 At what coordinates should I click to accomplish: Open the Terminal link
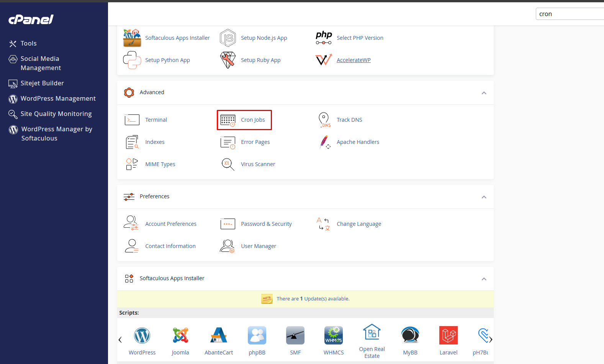click(x=156, y=120)
